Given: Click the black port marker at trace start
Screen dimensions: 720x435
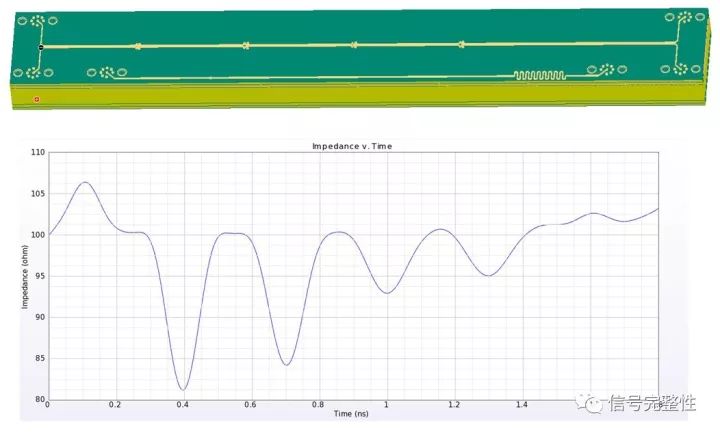Looking at the screenshot, I should click(x=41, y=47).
